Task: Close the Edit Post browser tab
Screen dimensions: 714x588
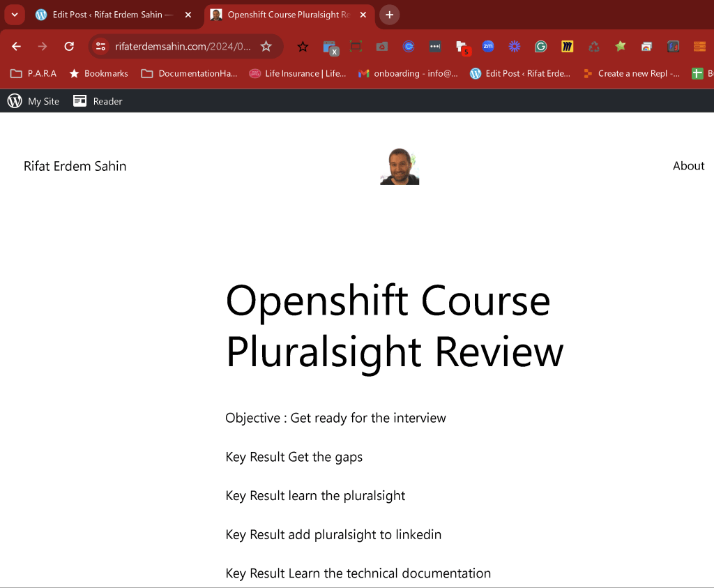Action: 188,15
